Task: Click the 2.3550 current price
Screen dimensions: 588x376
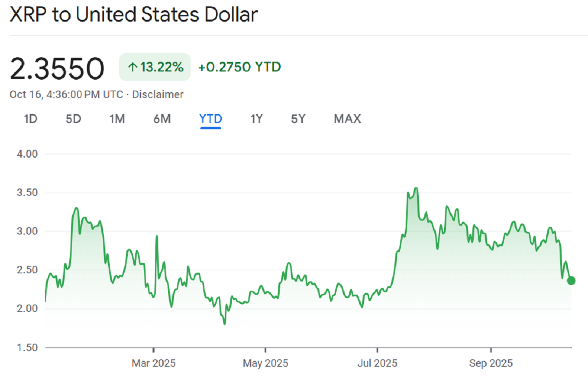Action: pyautogui.click(x=57, y=68)
